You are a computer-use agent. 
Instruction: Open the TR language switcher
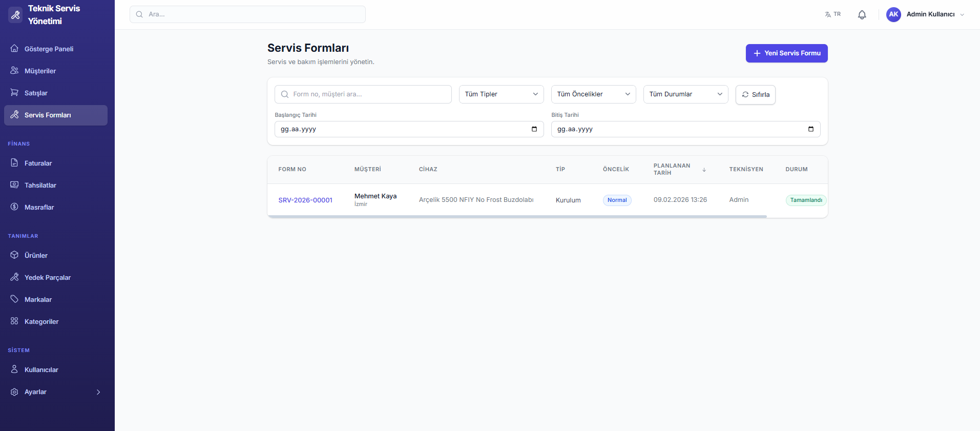(x=832, y=14)
